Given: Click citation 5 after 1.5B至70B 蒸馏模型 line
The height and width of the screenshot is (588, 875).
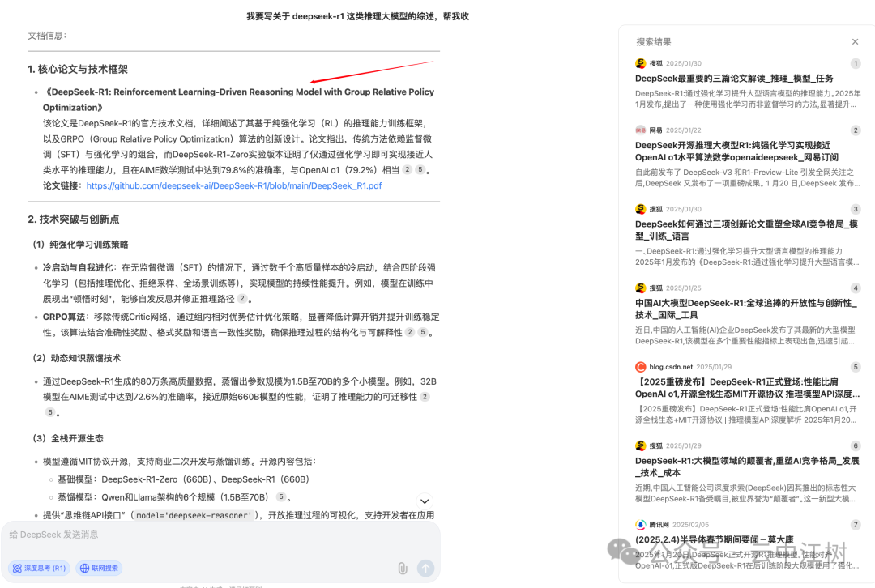Looking at the screenshot, I should click(281, 496).
